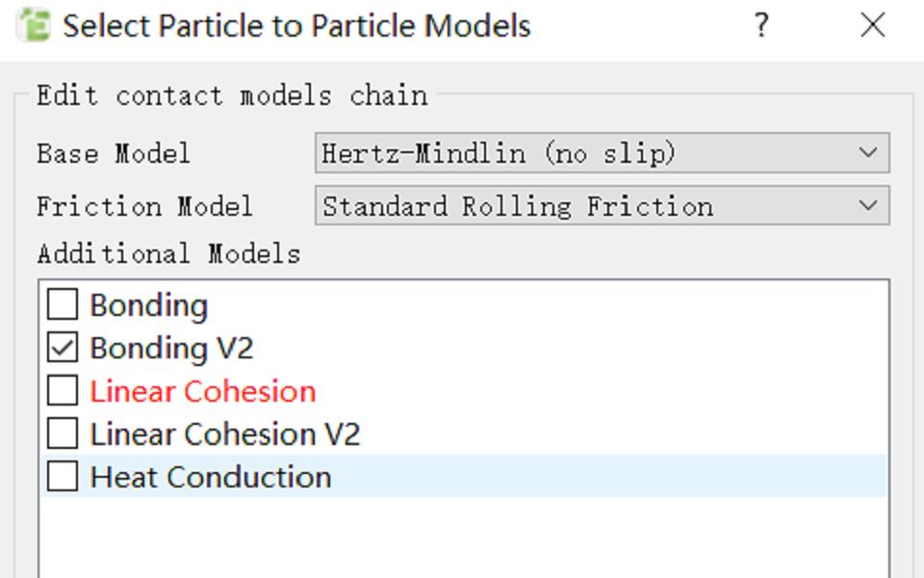Enable the Linear Cohesion checkbox
The image size is (924, 578).
coord(63,390)
